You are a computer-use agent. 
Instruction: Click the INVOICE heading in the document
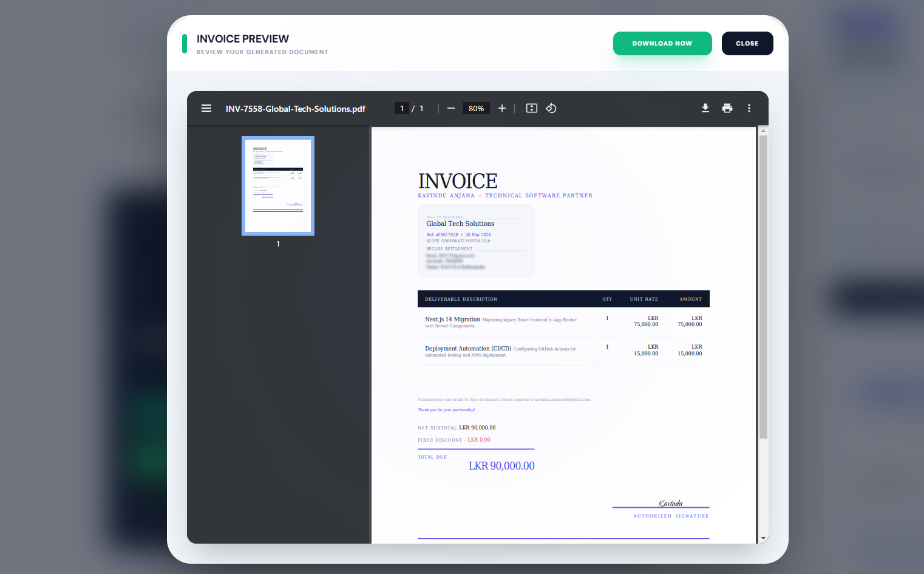458,181
